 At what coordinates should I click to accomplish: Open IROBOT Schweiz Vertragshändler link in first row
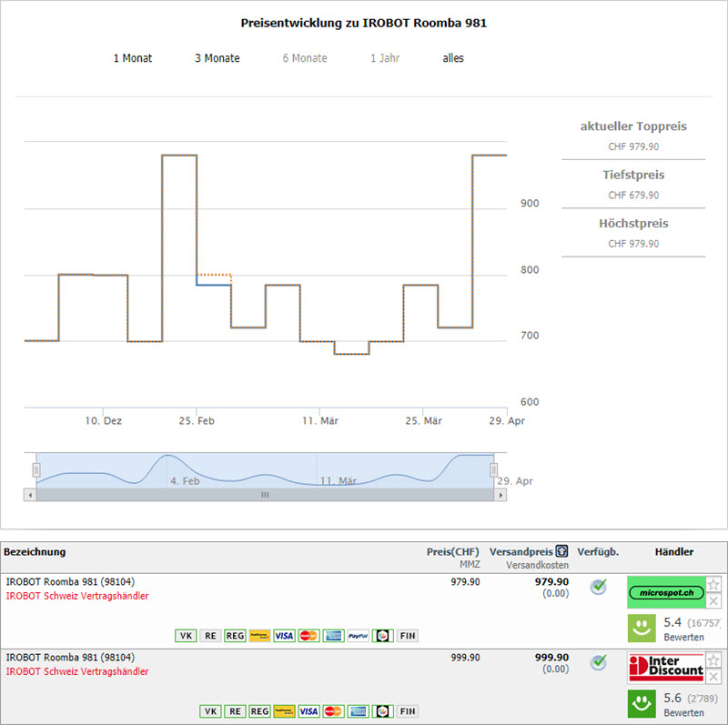[x=77, y=597]
